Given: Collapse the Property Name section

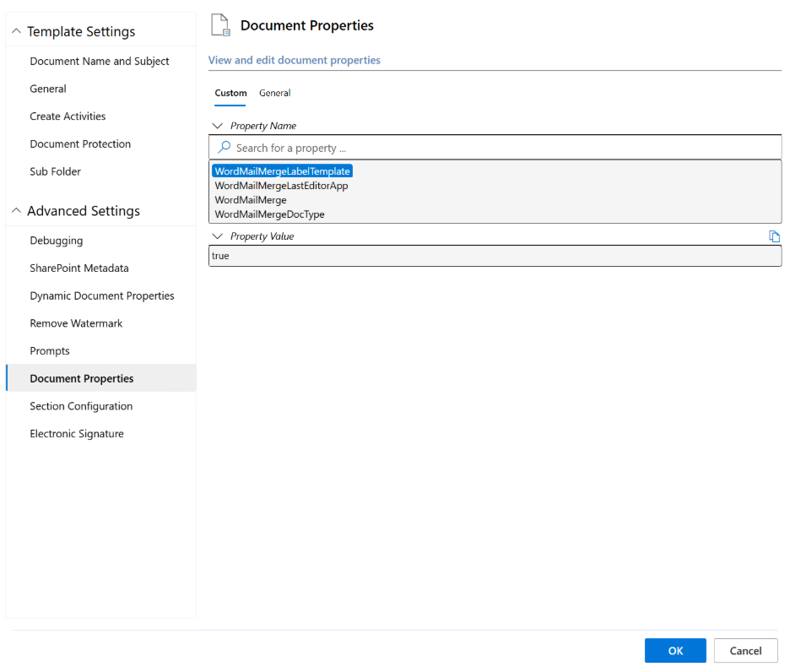Looking at the screenshot, I should (x=218, y=126).
